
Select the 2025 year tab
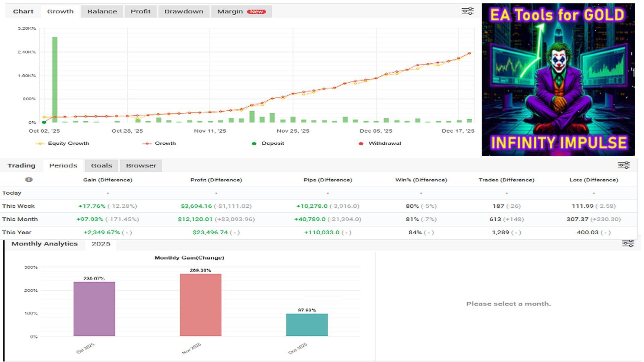[x=101, y=244]
